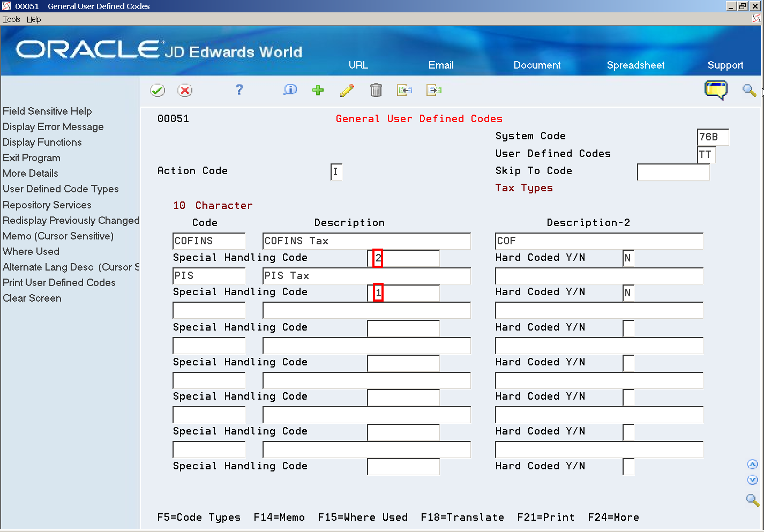Image resolution: width=764 pixels, height=532 pixels.
Task: Click the Email header link
Action: 441,65
